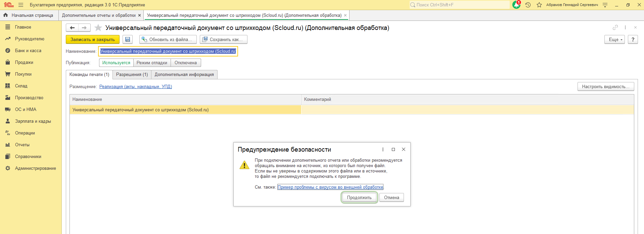Focus the Наименование input field
This screenshot has width=644, height=234.
point(168,51)
